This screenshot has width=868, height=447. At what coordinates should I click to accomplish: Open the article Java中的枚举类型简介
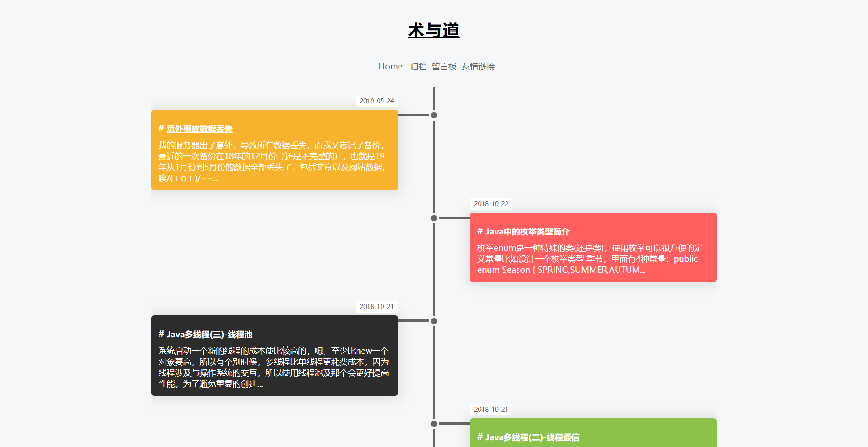(x=528, y=232)
